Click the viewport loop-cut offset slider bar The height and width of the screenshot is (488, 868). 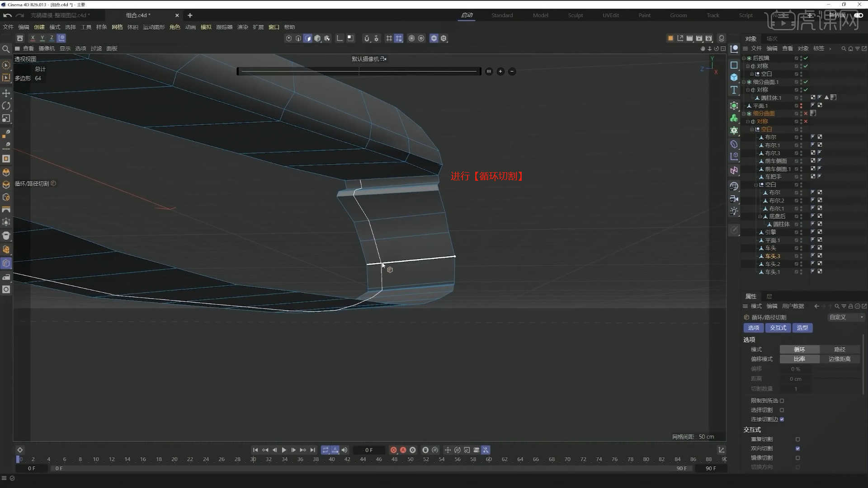[x=359, y=71]
